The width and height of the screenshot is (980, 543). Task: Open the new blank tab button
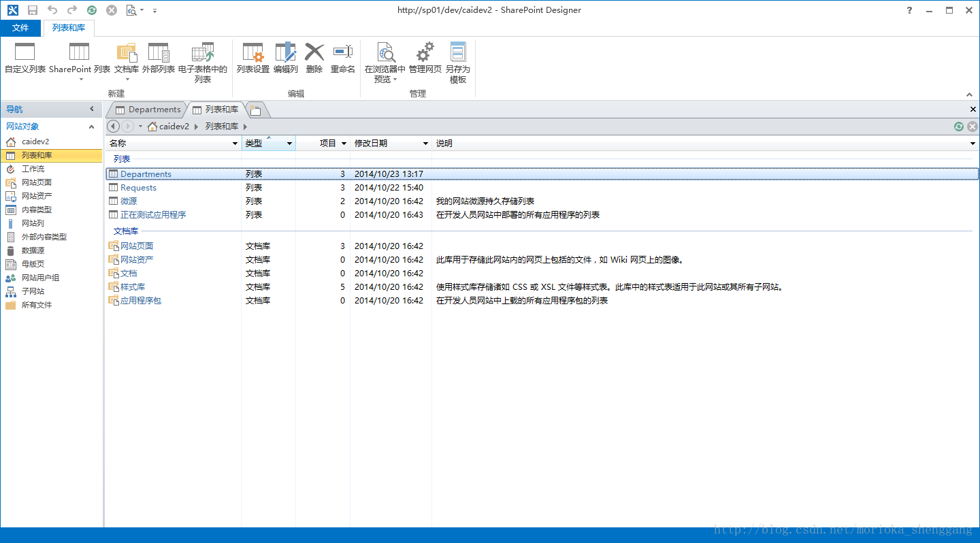[x=256, y=110]
